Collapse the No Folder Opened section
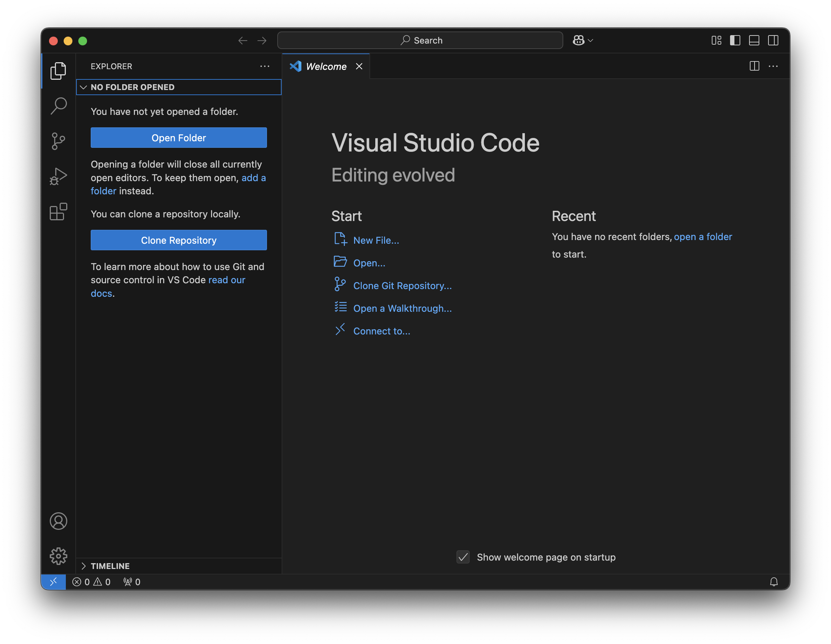 click(x=178, y=87)
